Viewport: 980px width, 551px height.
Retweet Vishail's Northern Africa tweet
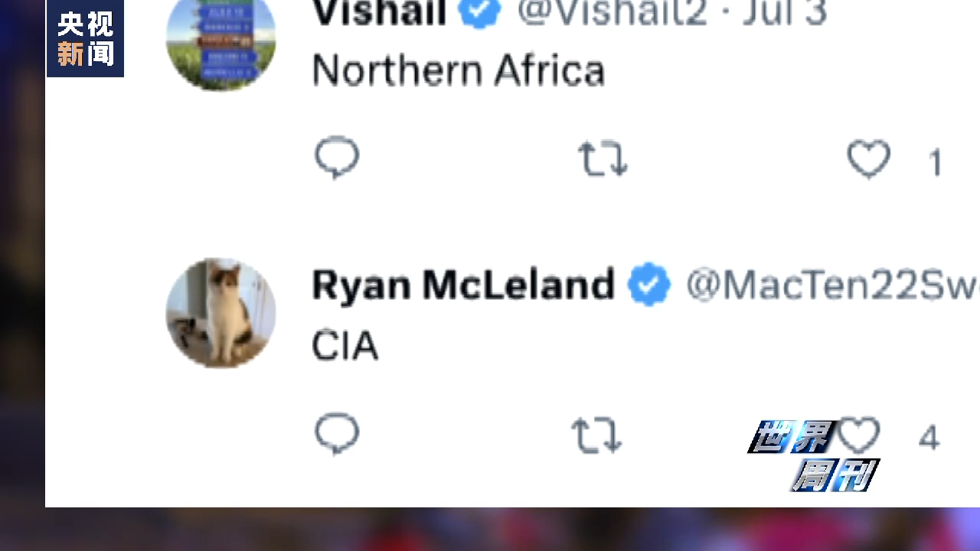pyautogui.click(x=603, y=159)
